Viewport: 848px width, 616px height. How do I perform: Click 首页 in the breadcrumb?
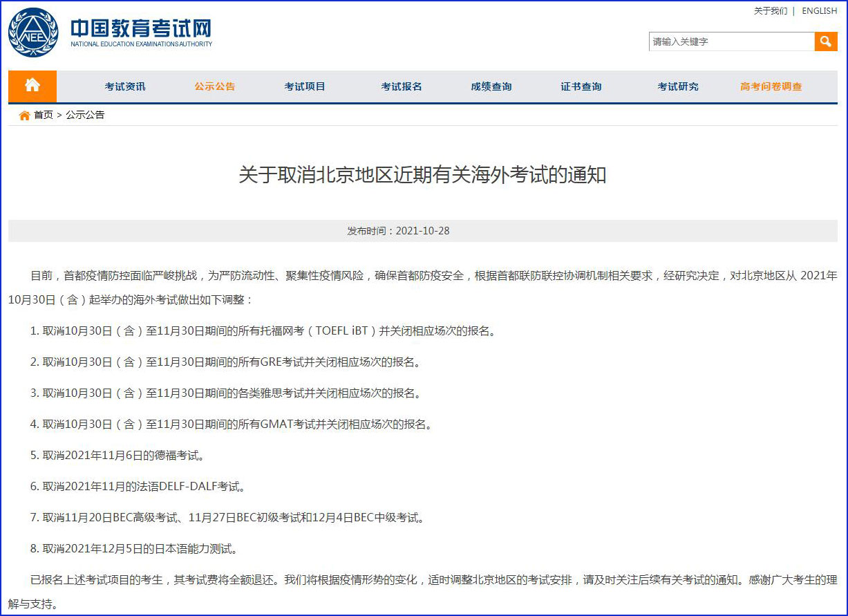(x=44, y=115)
